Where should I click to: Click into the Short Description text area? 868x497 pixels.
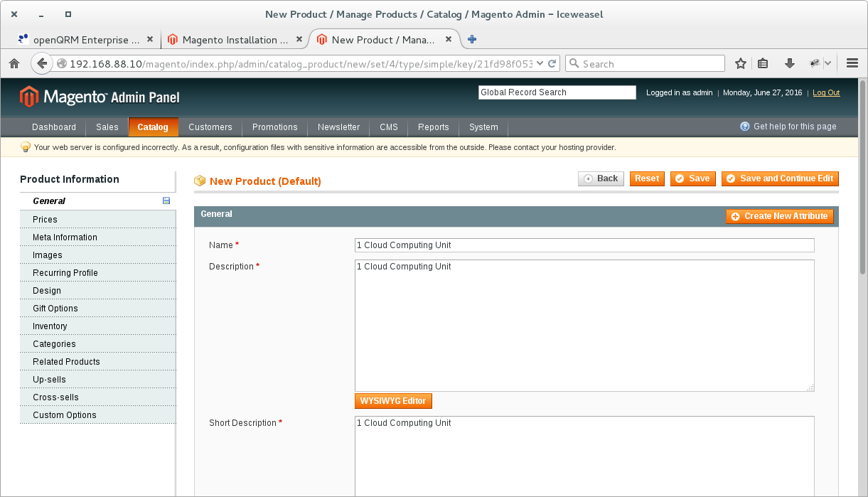click(x=584, y=456)
